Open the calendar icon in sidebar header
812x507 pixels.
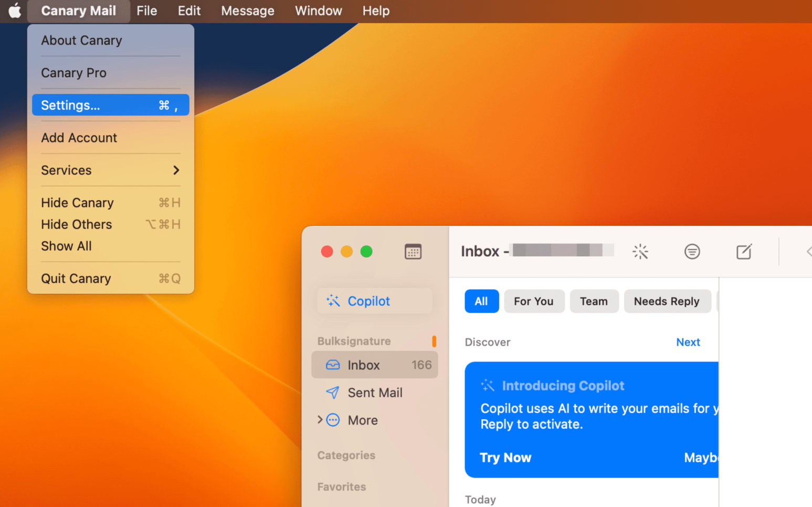(413, 252)
